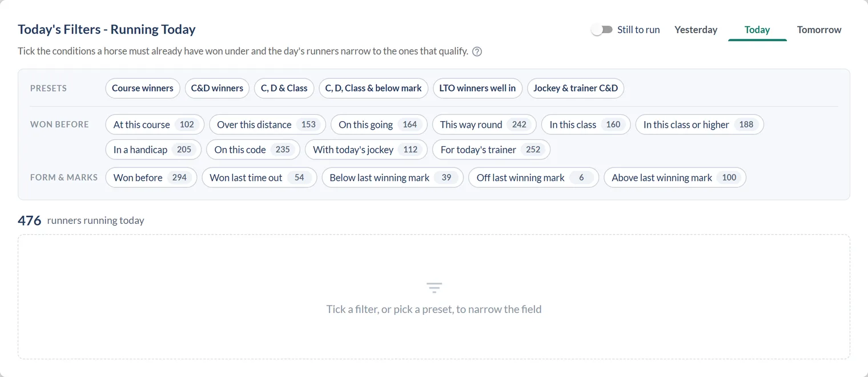Image resolution: width=868 pixels, height=377 pixels.
Task: Switch to the Yesterday tab
Action: (696, 30)
